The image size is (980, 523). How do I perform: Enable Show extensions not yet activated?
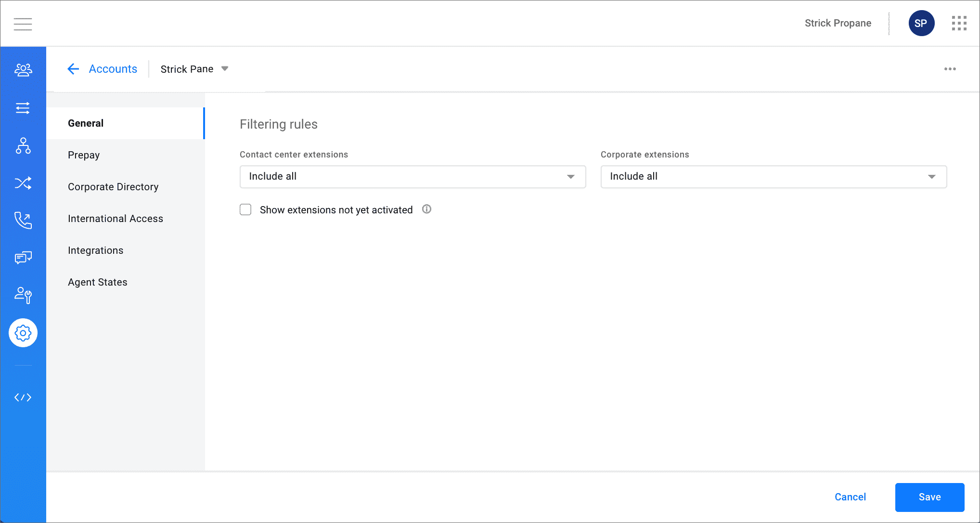pos(245,209)
